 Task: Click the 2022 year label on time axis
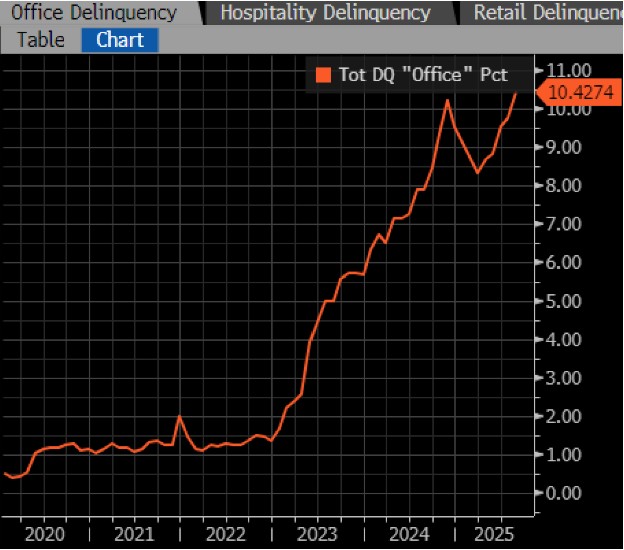(x=225, y=534)
